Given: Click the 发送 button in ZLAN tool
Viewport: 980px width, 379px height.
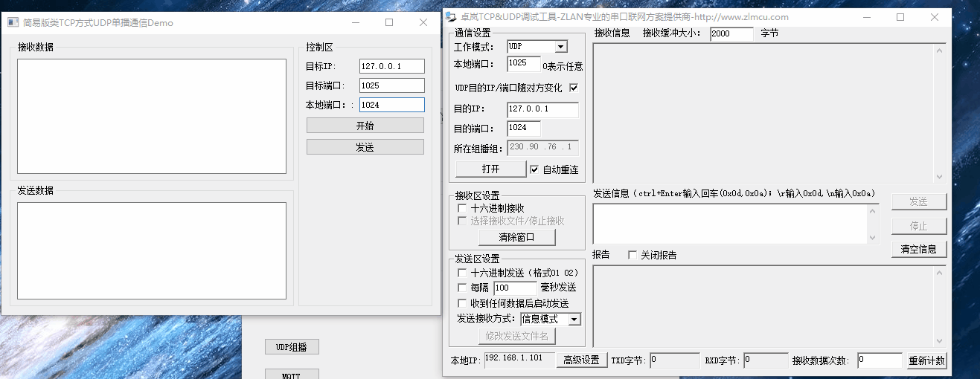Looking at the screenshot, I should click(919, 202).
